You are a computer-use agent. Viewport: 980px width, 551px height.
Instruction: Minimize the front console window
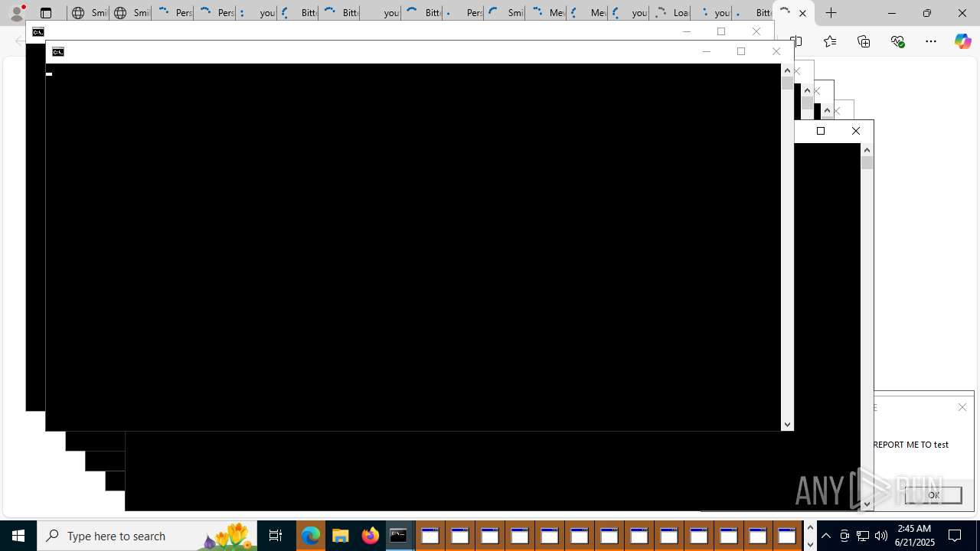click(706, 52)
